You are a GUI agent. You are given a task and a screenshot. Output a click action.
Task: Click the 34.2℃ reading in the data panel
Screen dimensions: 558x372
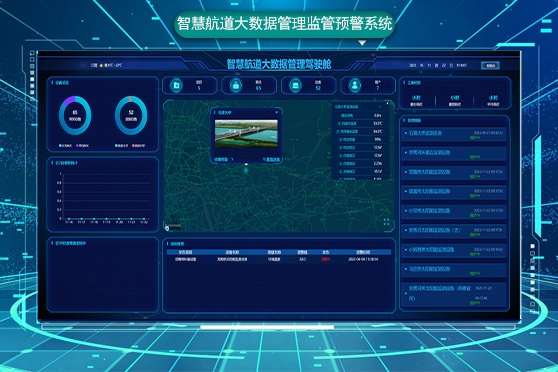(x=378, y=131)
